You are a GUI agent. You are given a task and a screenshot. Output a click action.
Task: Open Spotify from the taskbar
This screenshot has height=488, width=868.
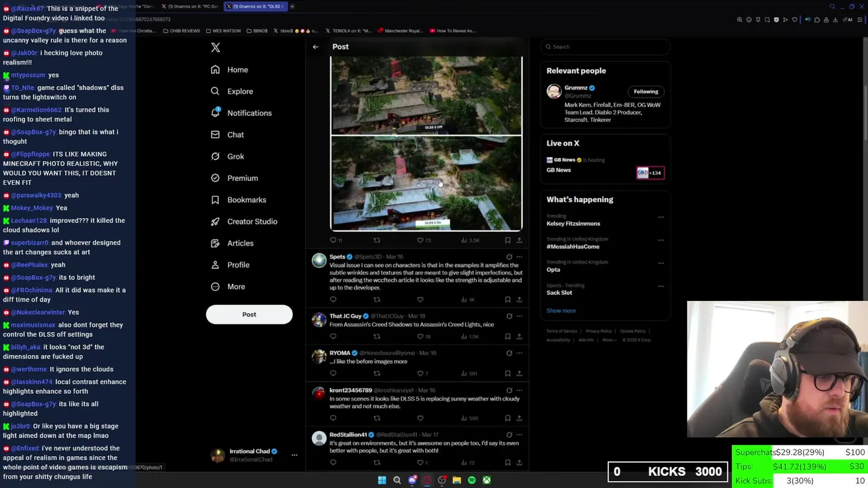(471, 481)
